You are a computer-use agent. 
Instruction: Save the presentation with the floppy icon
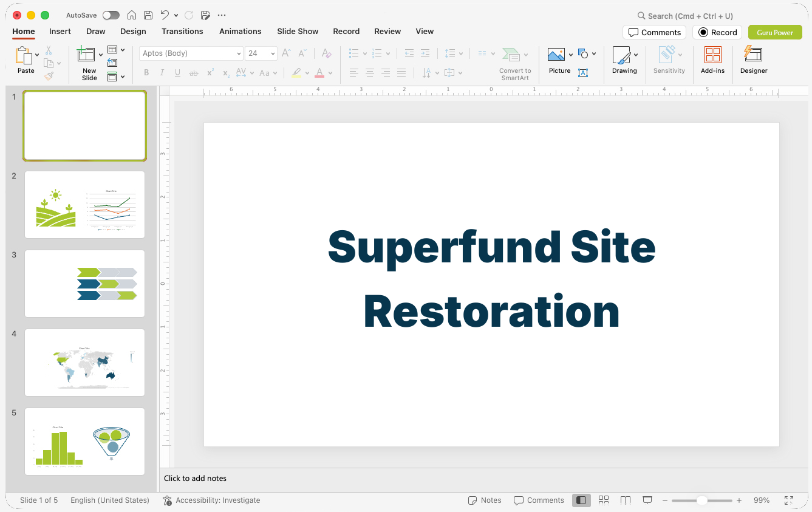[148, 15]
